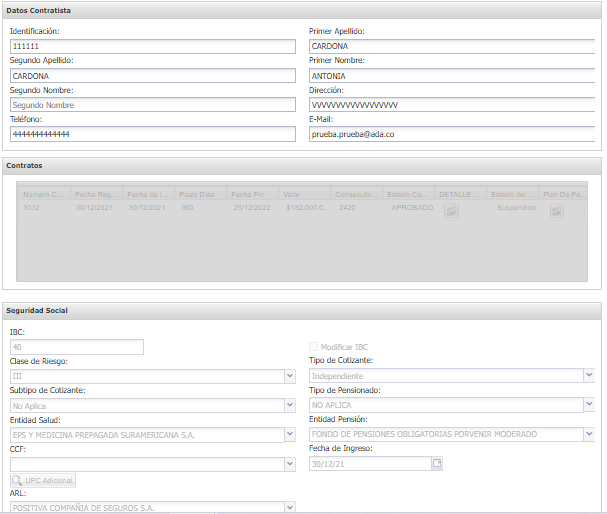Click the Teléfono input field
The height and width of the screenshot is (514, 607).
(152, 133)
